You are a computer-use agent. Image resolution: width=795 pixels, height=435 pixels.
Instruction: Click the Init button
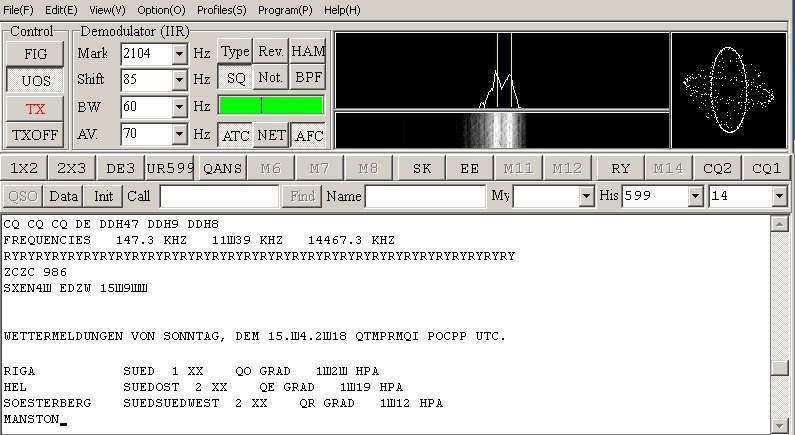(x=103, y=196)
